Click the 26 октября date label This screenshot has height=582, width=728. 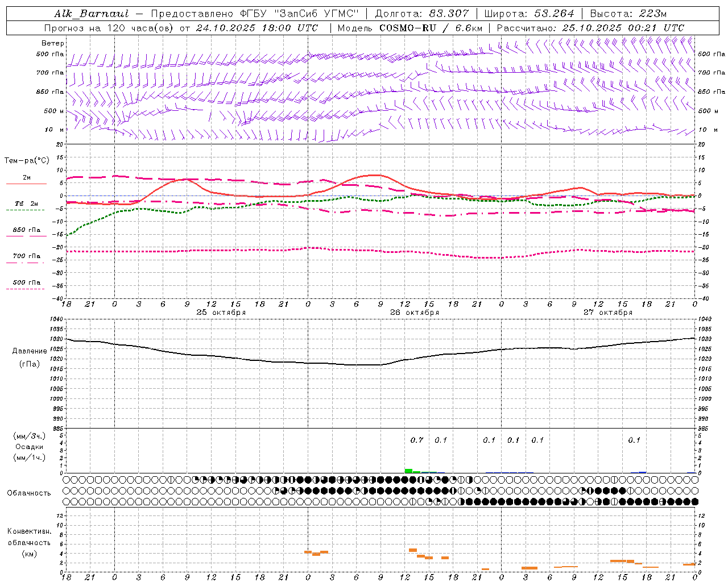(415, 313)
